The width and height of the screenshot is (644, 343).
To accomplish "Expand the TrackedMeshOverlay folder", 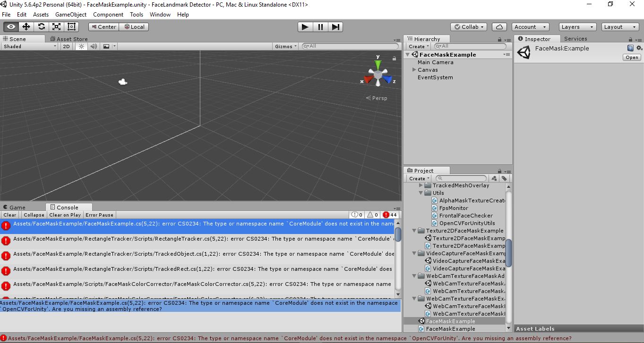I will pyautogui.click(x=421, y=185).
